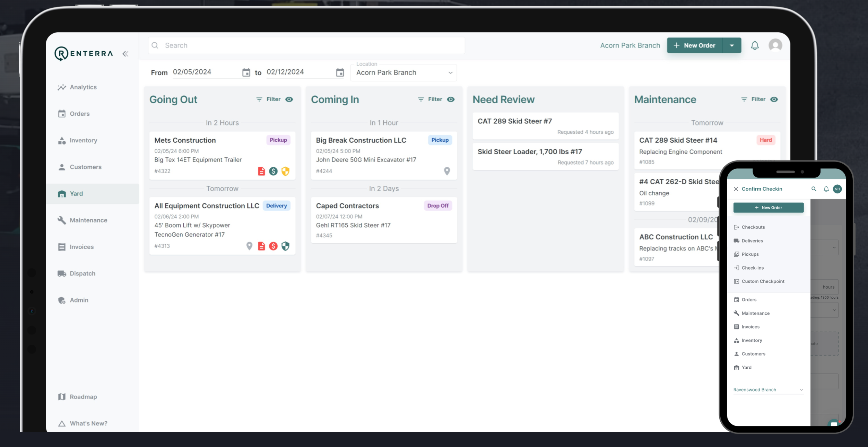The width and height of the screenshot is (868, 447).
Task: Click the red dollar icon on order #4313
Action: point(273,246)
